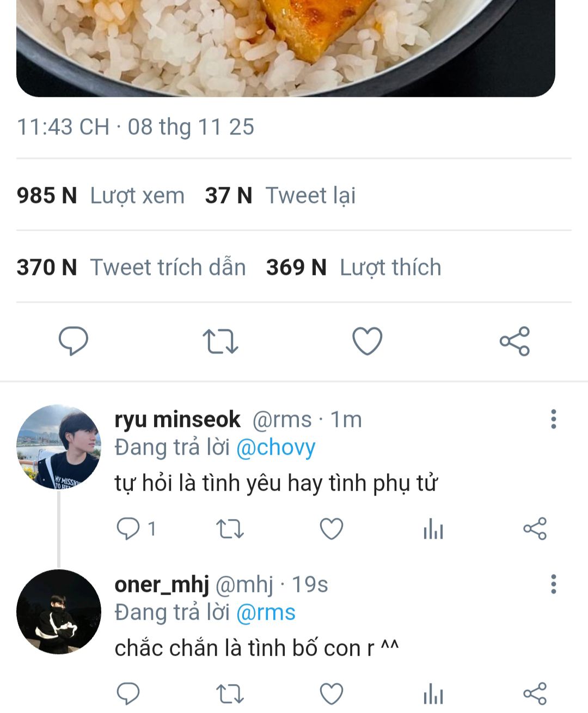The image size is (588, 713).
Task: Like ryu minseok's reply
Action: point(331,529)
